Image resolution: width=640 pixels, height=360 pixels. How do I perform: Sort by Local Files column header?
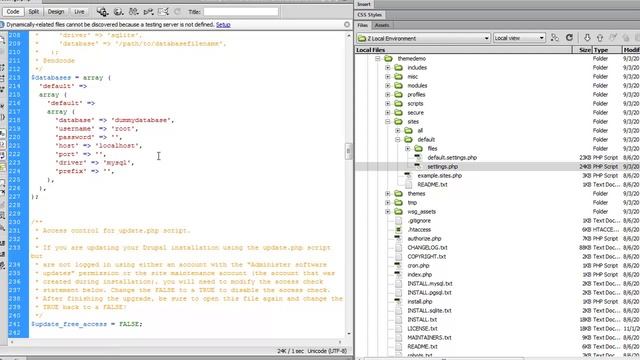pos(464,50)
